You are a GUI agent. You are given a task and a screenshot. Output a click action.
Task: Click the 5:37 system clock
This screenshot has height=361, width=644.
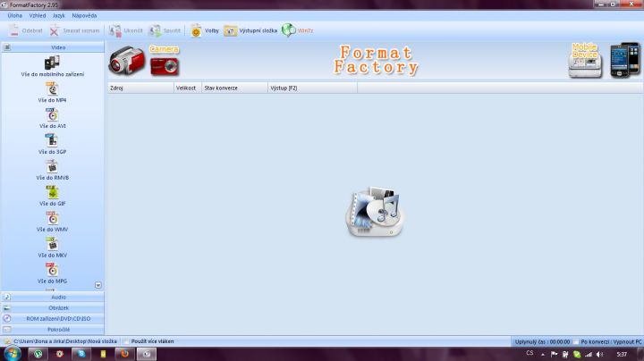(x=622, y=354)
